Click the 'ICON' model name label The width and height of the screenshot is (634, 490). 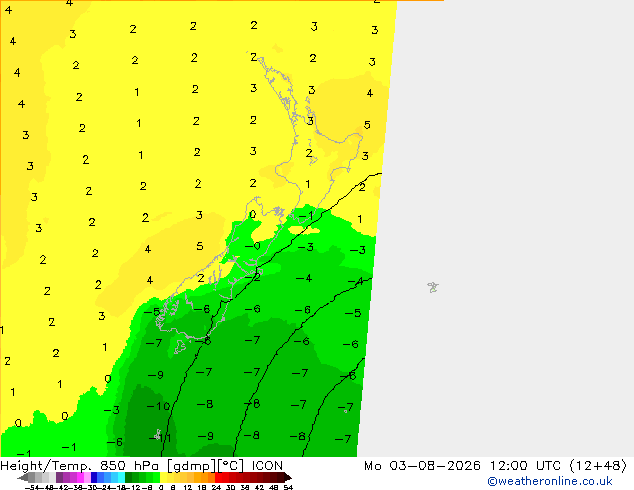click(x=267, y=466)
